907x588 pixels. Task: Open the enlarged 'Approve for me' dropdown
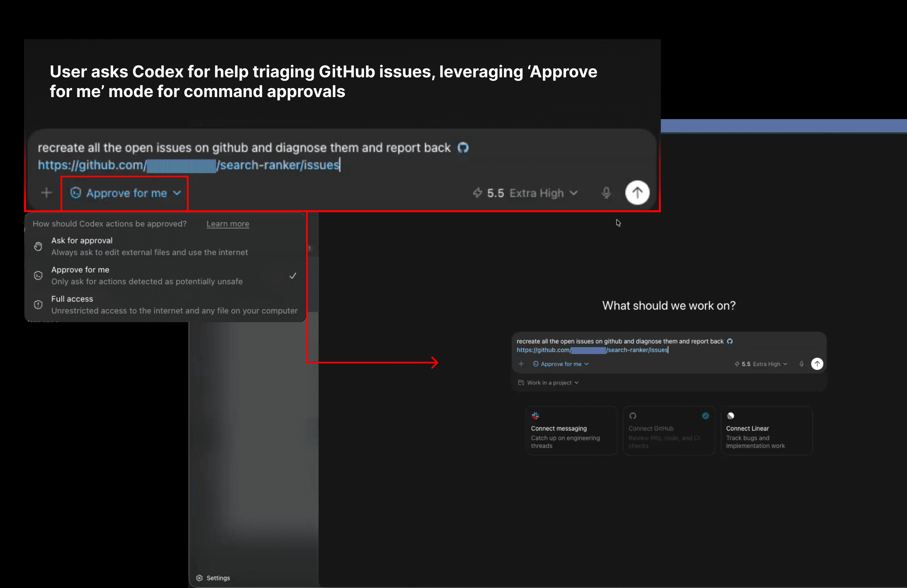125,193
